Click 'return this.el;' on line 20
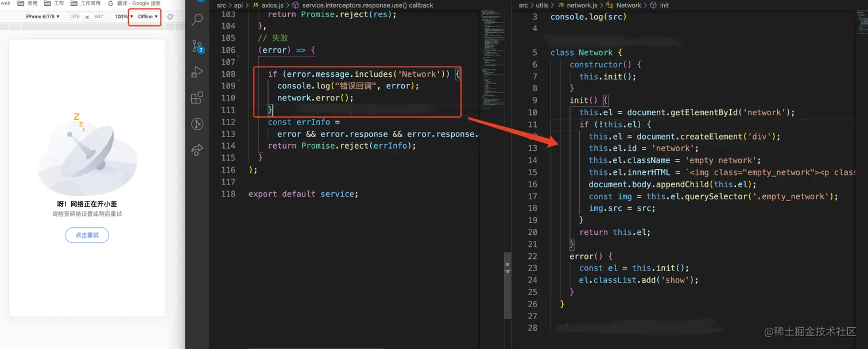 pos(615,232)
